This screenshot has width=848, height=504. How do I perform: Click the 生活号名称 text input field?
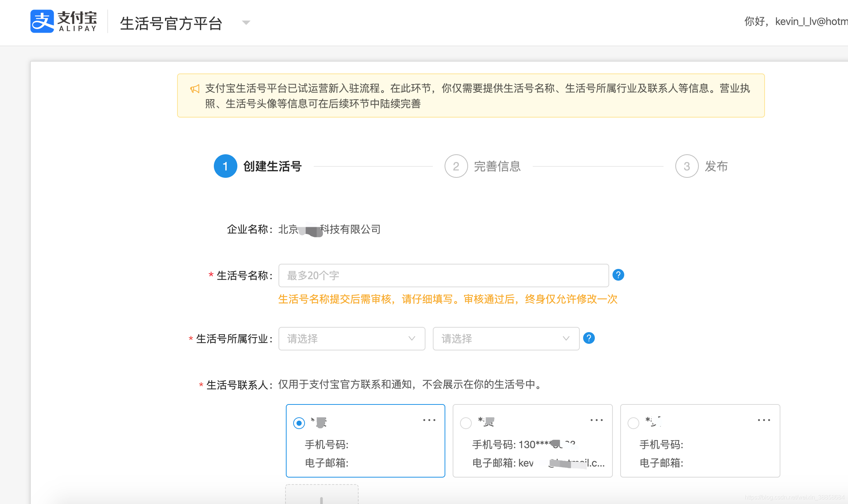(x=443, y=276)
